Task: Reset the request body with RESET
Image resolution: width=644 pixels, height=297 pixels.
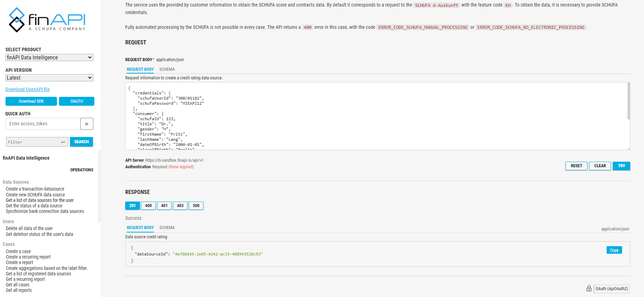Action: pyautogui.click(x=576, y=166)
